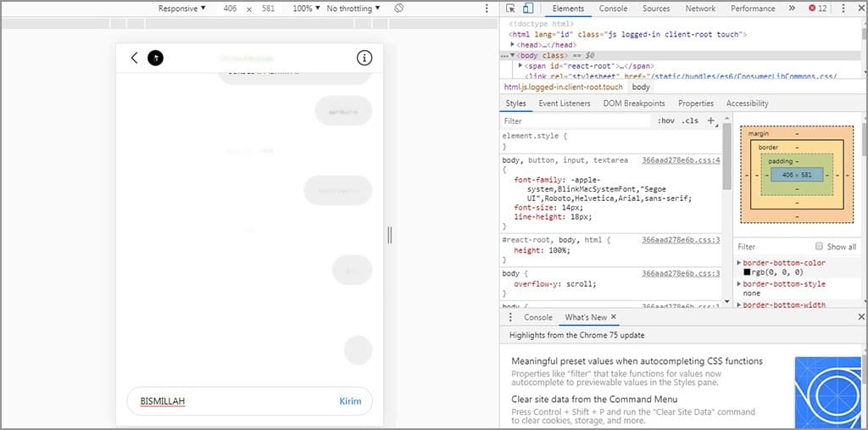Expand the border-bottom-color computed property
This screenshot has height=430, width=868.
738,263
